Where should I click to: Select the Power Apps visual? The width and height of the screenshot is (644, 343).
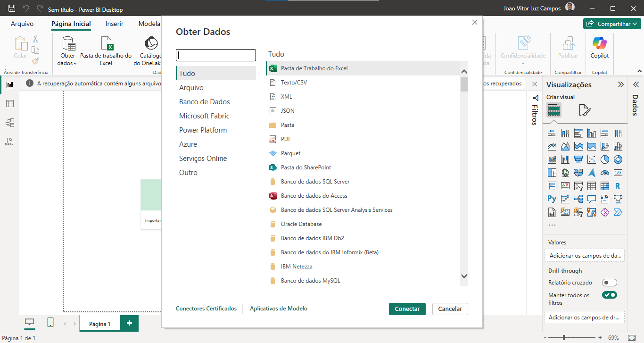[x=605, y=212]
